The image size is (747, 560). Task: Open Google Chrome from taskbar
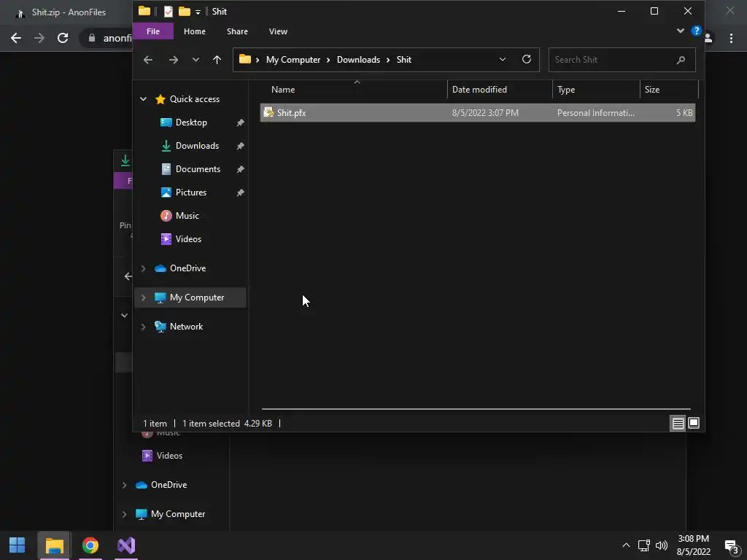coord(90,545)
